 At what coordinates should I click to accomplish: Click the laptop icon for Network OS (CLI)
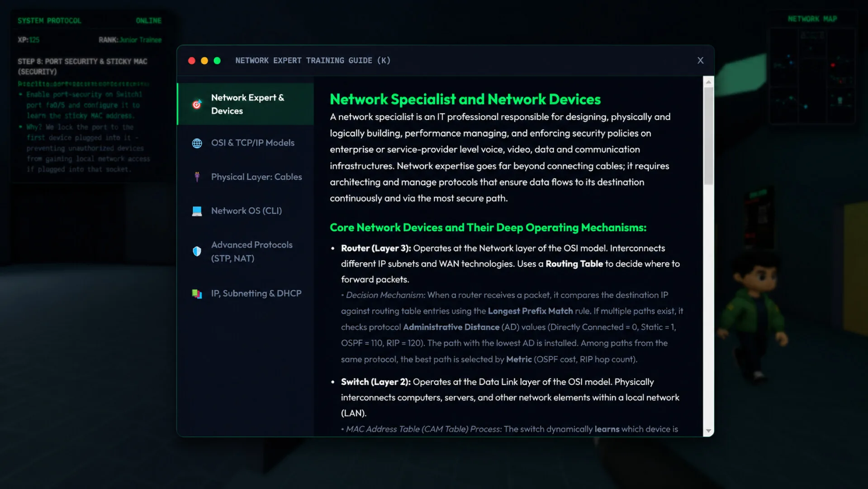[x=197, y=211]
